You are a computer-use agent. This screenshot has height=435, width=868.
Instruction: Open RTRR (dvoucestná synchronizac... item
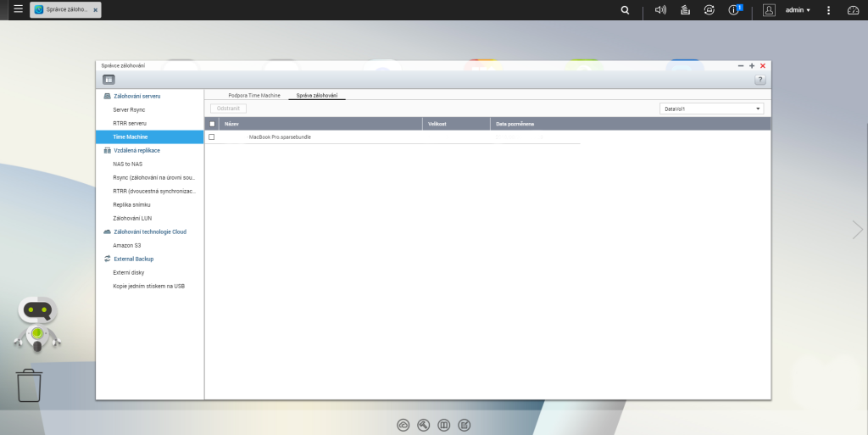click(154, 191)
